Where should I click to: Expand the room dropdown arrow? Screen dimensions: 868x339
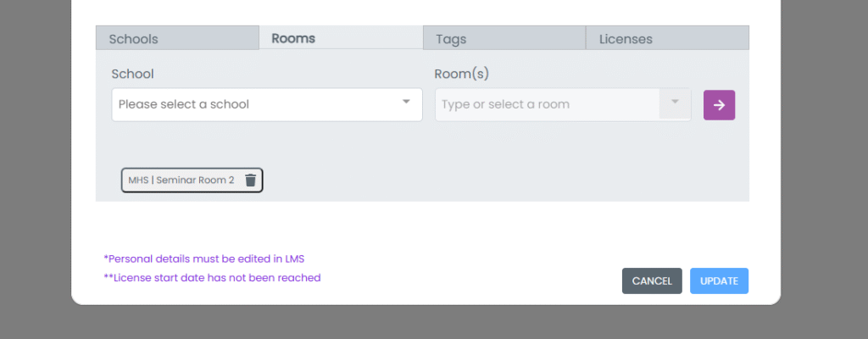pos(675,103)
